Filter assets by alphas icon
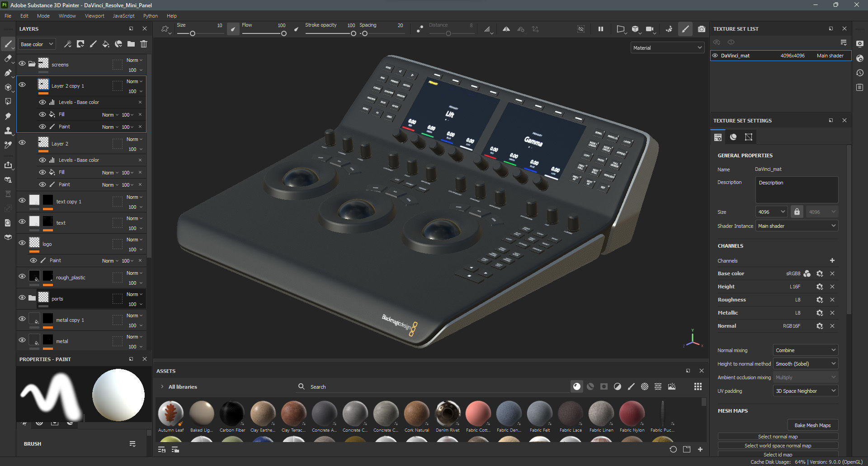Viewport: 868px width, 466px height. pos(645,386)
